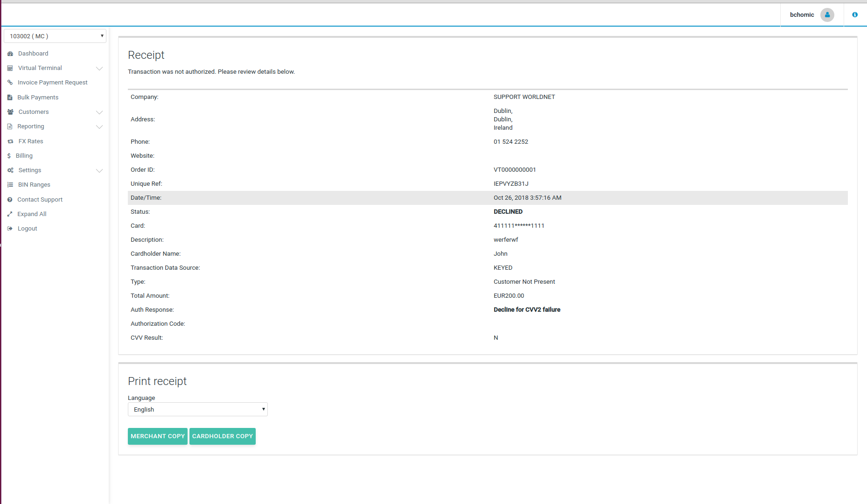Click the Dashboard gauge icon
Viewport: 867px width, 504px height.
pyautogui.click(x=10, y=54)
